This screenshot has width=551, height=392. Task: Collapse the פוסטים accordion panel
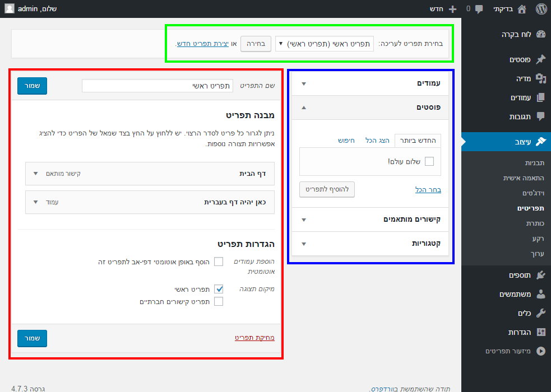370,108
